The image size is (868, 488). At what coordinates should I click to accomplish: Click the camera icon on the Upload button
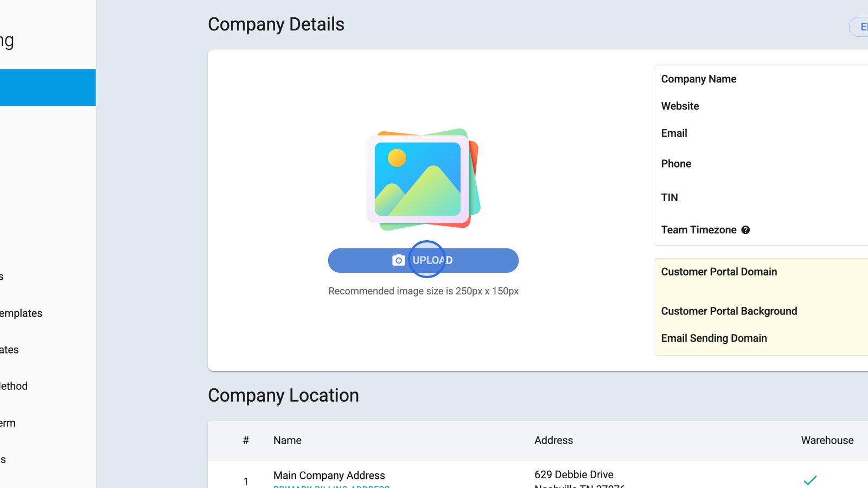pos(398,260)
